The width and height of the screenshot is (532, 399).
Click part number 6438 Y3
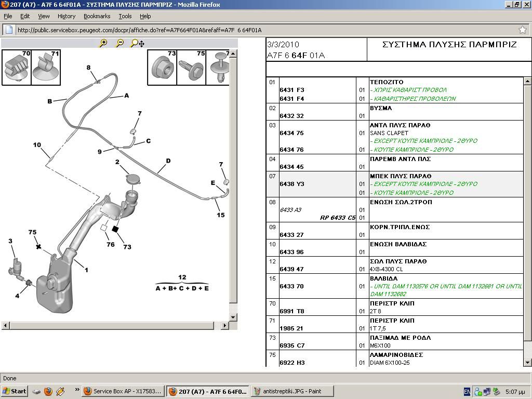292,184
